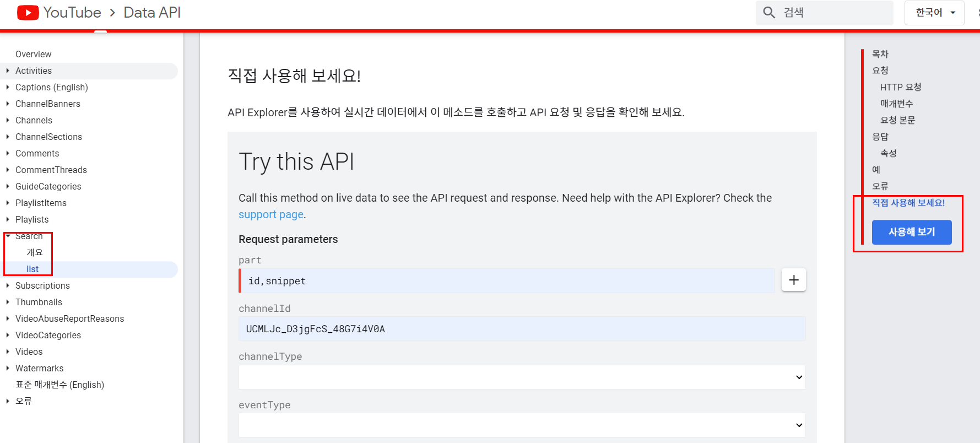Jump to 요청 in table of contents
Screen dimensions: 980x443
coord(880,71)
